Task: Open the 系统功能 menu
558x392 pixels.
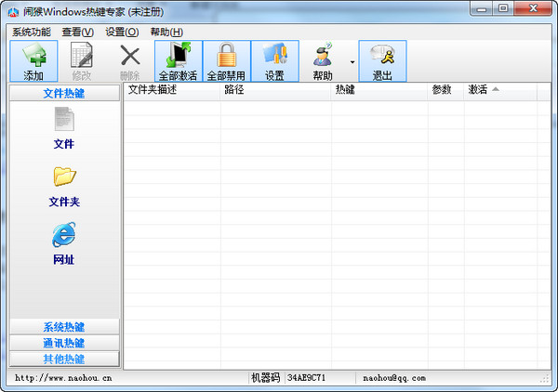Action: tap(32, 32)
